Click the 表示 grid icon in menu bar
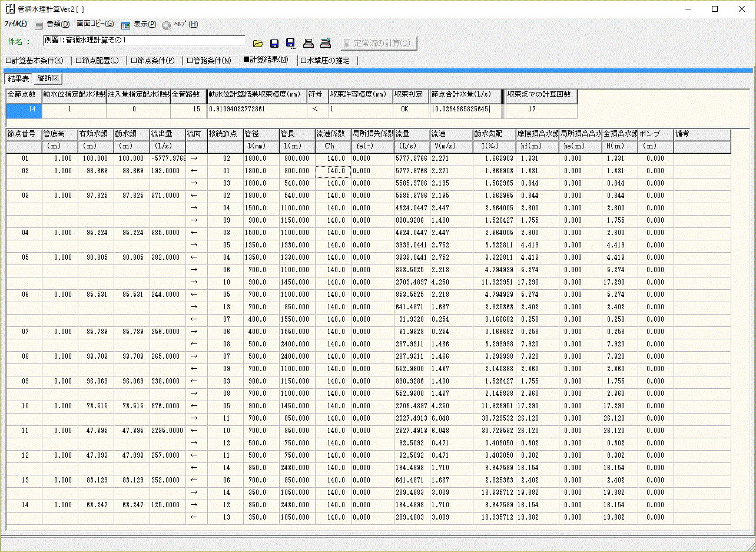Viewport: 756px width, 552px height. click(125, 25)
